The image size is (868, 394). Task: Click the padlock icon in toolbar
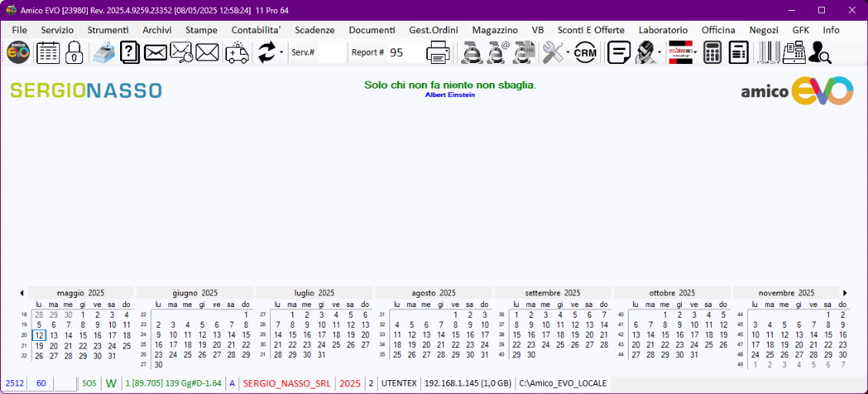pyautogui.click(x=74, y=52)
